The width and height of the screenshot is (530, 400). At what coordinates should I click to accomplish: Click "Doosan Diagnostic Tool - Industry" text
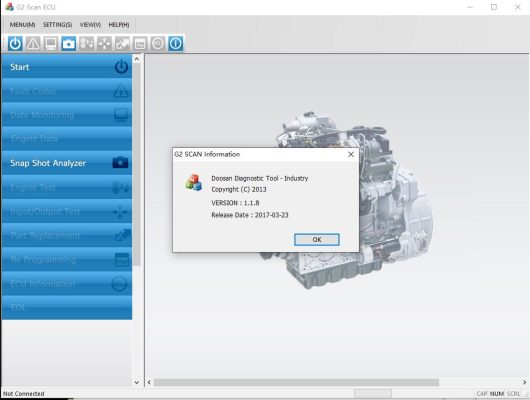260,178
